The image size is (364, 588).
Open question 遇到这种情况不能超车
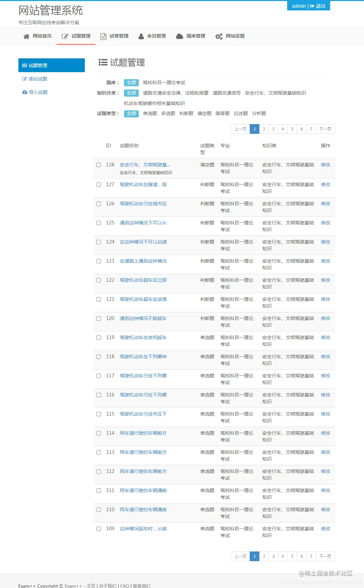click(143, 318)
